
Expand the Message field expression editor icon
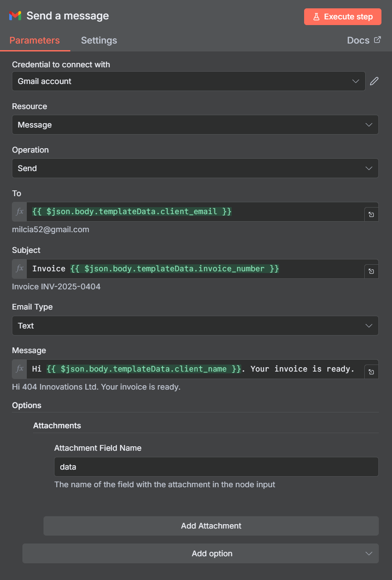[371, 371]
